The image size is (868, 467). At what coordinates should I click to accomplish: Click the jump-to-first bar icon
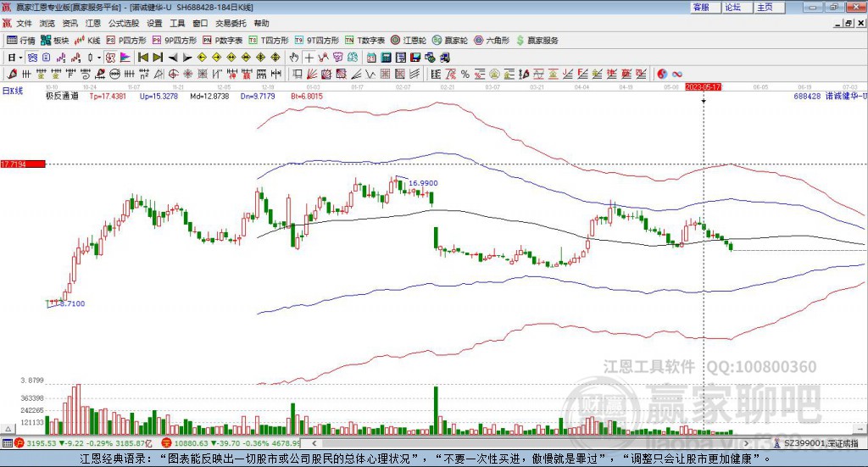click(x=142, y=58)
